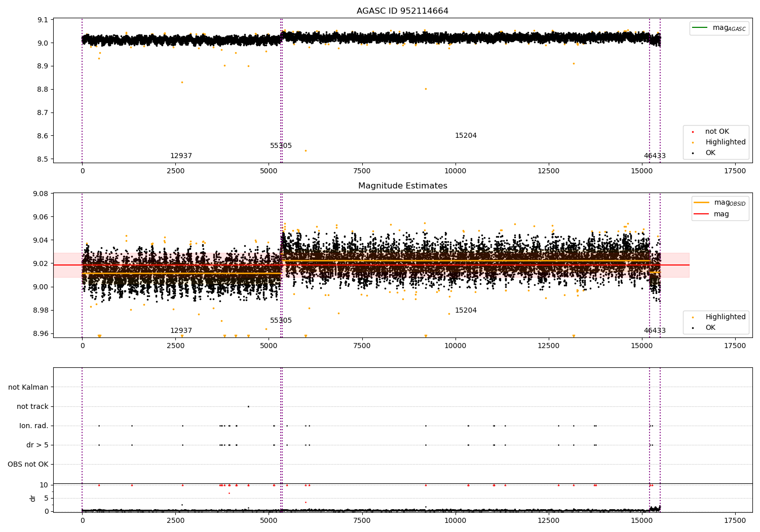Image resolution: width=760 pixels, height=532 pixels.
Task: Click the 17500 x-axis tick of the dr plot
Action: click(735, 520)
